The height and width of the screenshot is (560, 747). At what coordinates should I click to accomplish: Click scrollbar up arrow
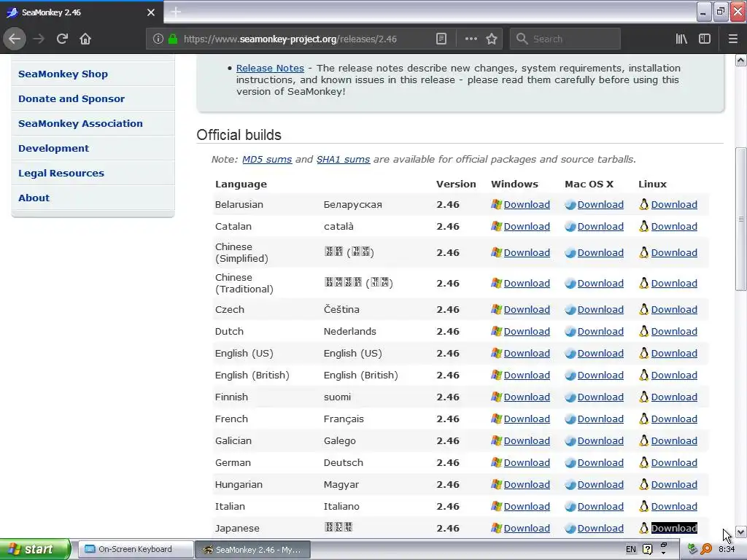click(740, 61)
